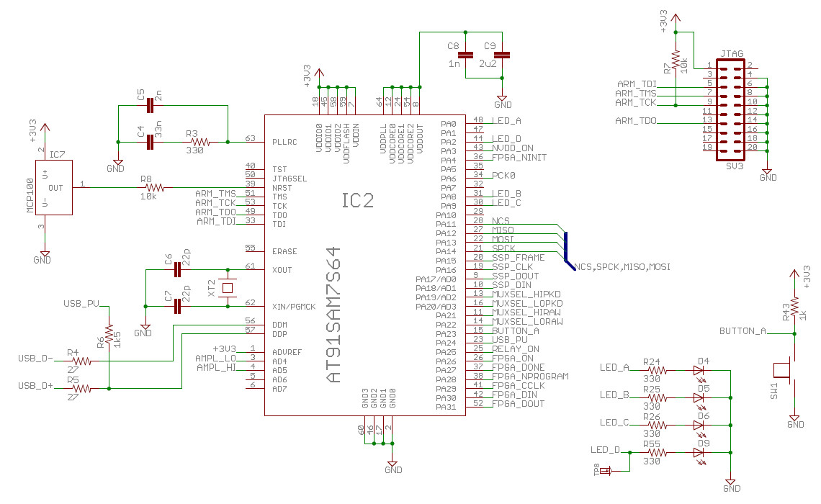Screen dimensions: 821x504
Task: Click the FPGA_NPROGRAM net label
Action: (x=530, y=376)
